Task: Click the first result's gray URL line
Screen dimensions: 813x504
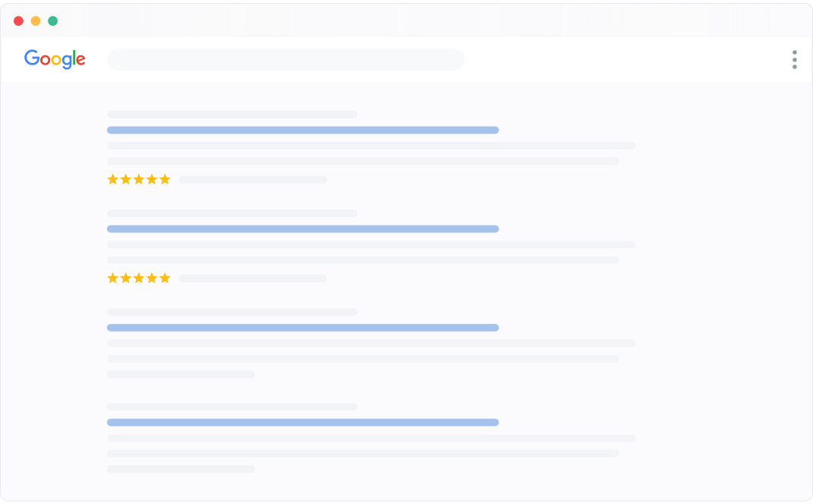Action: pyautogui.click(x=232, y=115)
